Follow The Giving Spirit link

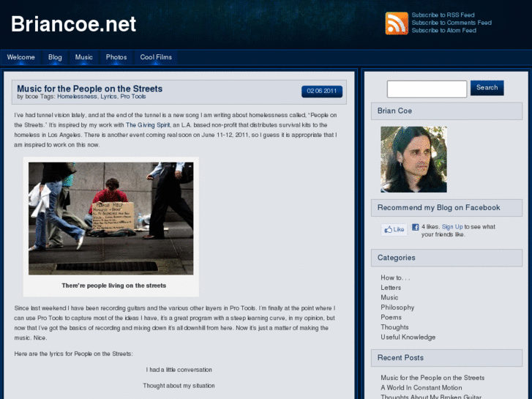coord(148,125)
